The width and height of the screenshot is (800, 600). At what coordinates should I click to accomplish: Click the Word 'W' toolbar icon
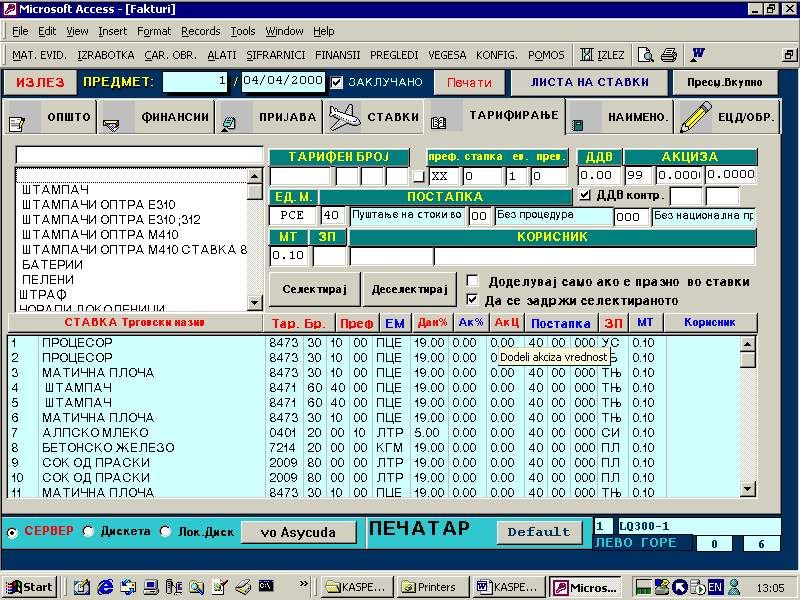[698, 55]
